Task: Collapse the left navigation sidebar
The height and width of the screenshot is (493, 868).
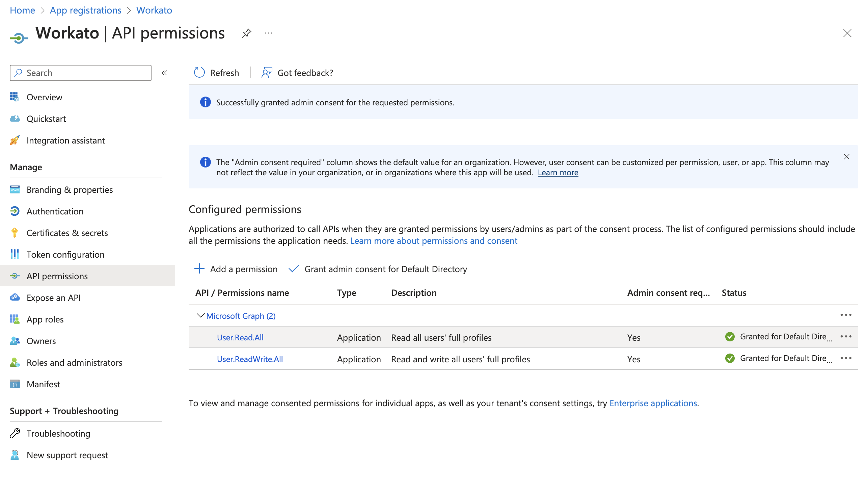Action: (164, 73)
